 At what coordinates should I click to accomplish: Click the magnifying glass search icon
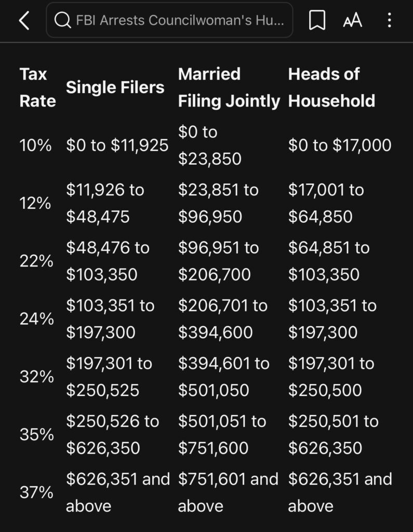coord(62,21)
